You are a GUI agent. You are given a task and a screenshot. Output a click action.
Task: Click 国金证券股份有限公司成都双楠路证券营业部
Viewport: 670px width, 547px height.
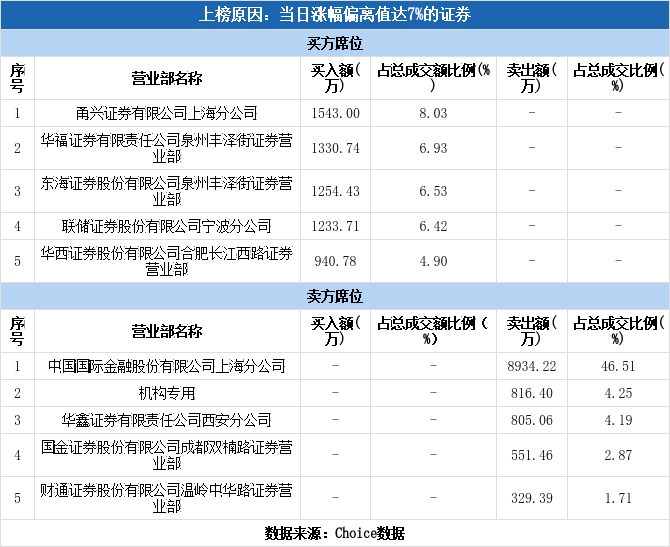[x=167, y=455]
